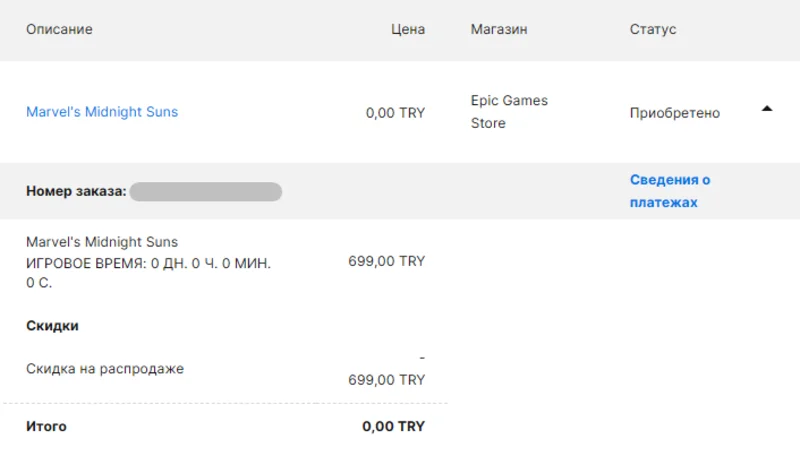Click the Номер заказа label

pyautogui.click(x=76, y=191)
